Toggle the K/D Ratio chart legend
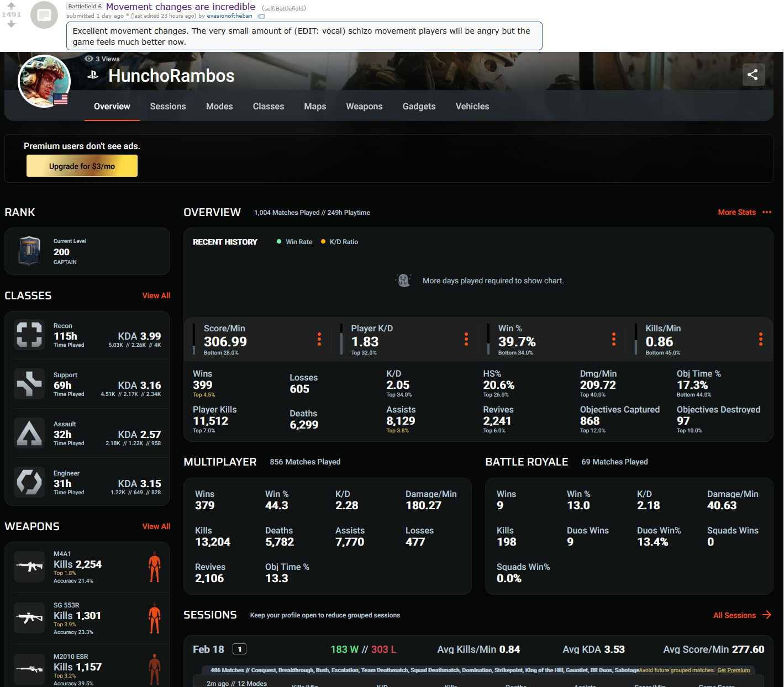This screenshot has height=687, width=784. [340, 242]
